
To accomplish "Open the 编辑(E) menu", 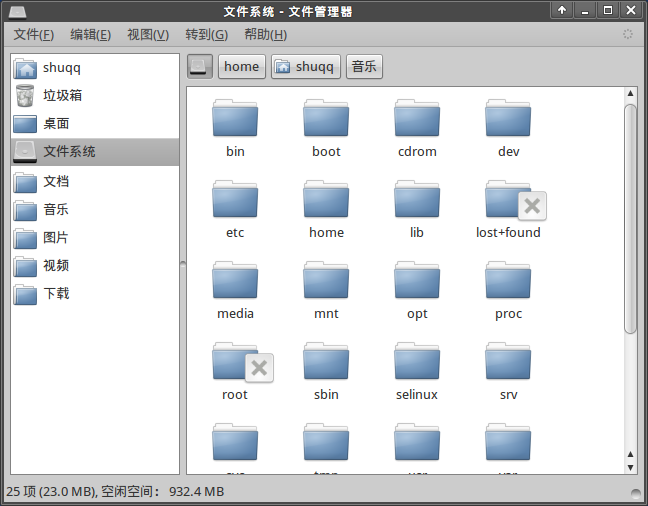I will tap(91, 35).
